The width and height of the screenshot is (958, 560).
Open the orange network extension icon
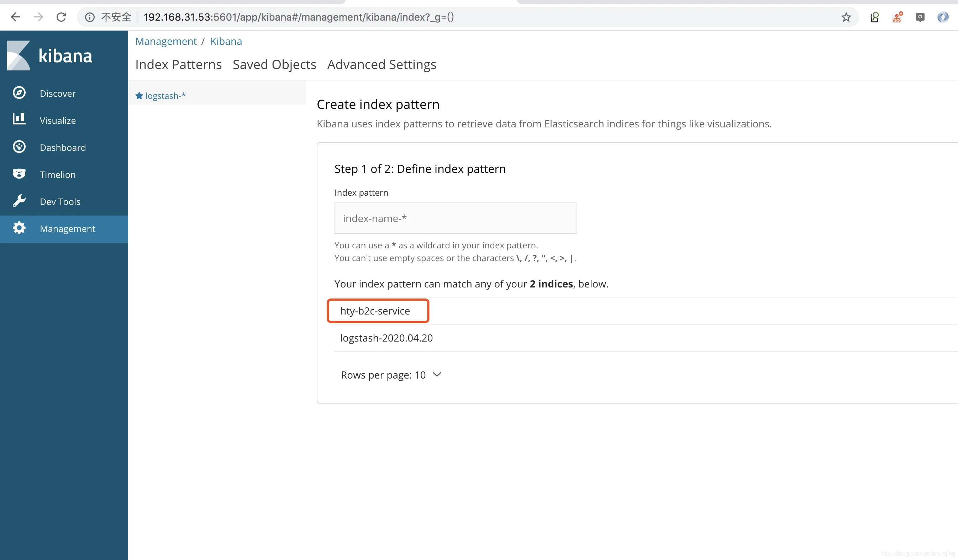tap(897, 17)
